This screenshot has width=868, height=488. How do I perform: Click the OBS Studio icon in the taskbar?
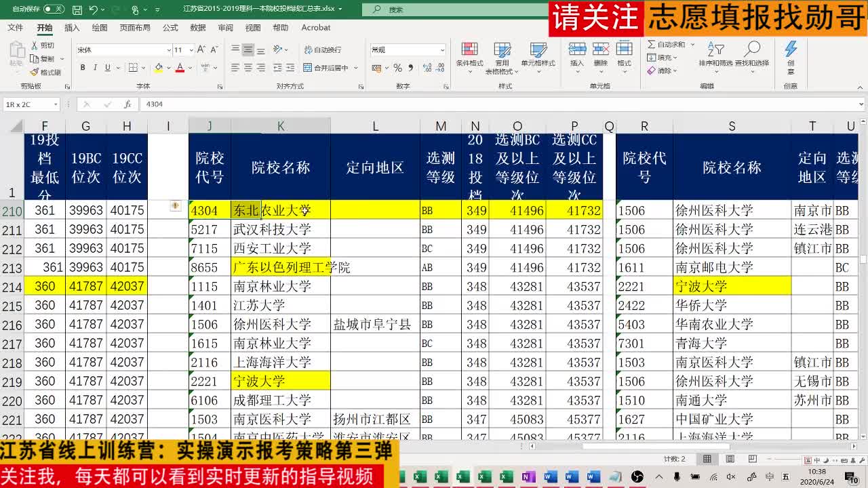(x=637, y=477)
